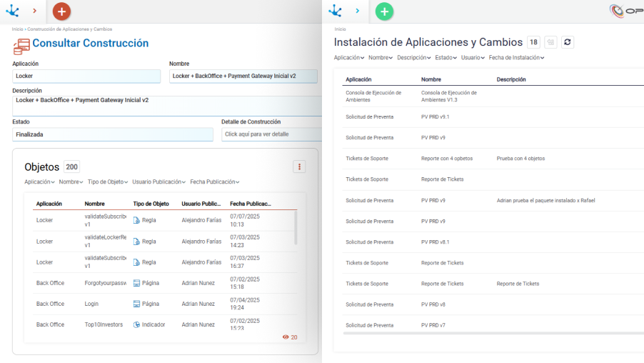Click the refresh icon beside Instalación title
Viewport: 644px width, 363px height.
(567, 42)
